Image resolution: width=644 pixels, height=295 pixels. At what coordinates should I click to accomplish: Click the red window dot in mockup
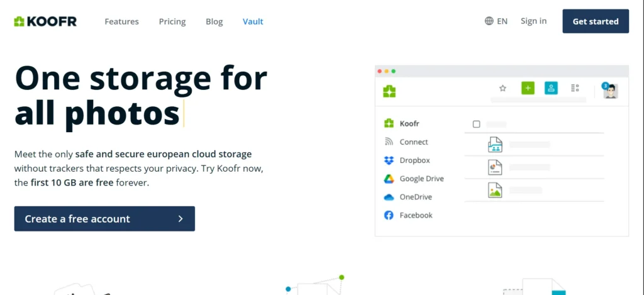379,71
